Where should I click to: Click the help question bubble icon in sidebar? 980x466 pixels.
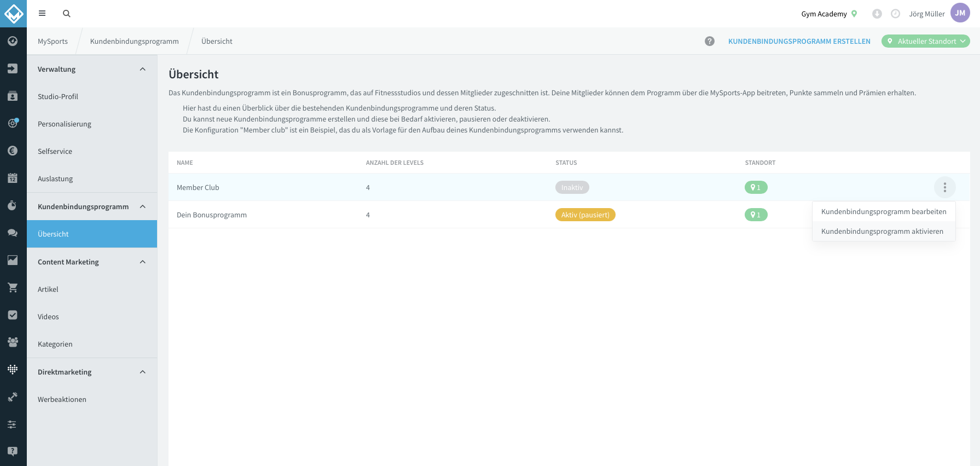tap(13, 452)
